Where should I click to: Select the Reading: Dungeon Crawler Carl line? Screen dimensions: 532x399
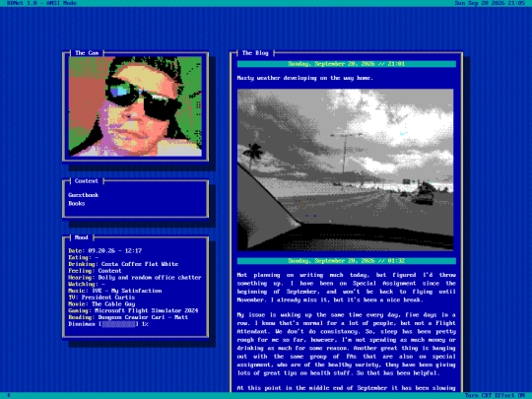128,317
